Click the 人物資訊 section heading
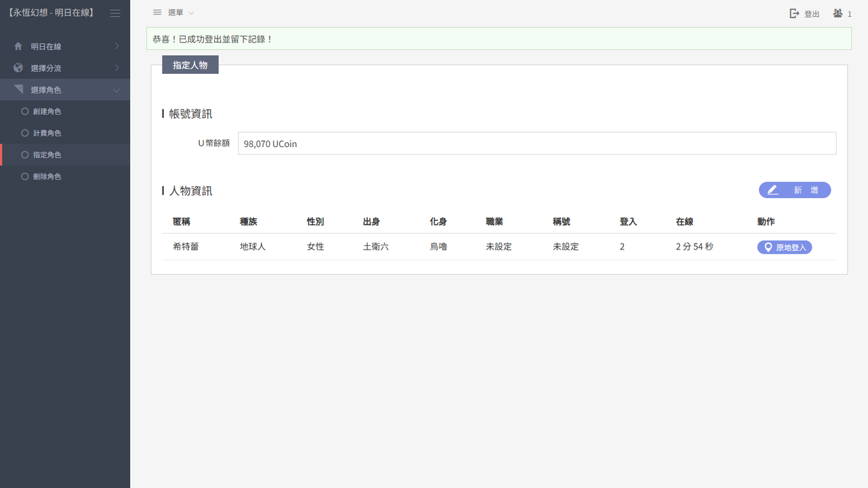This screenshot has height=488, width=868. pos(190,191)
